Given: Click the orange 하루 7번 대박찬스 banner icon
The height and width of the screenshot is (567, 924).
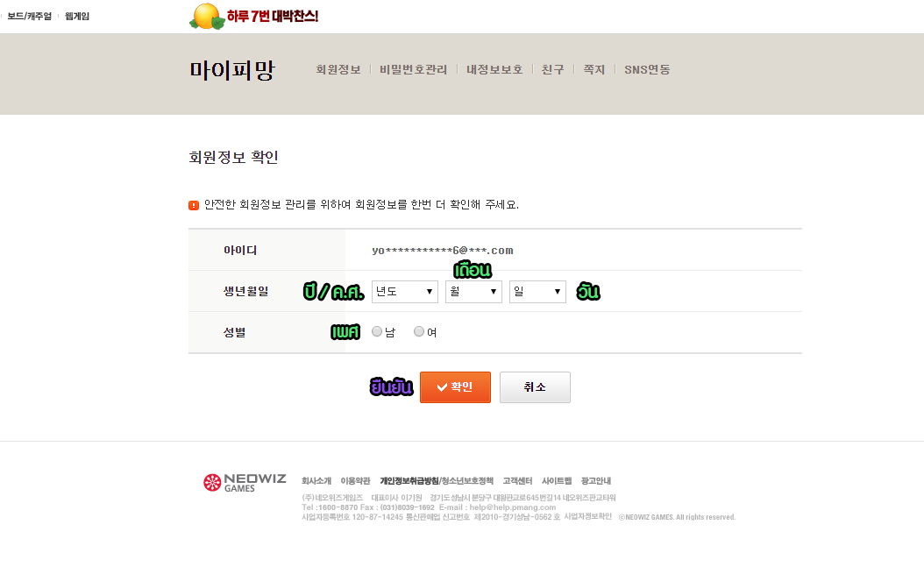Looking at the screenshot, I should [207, 16].
